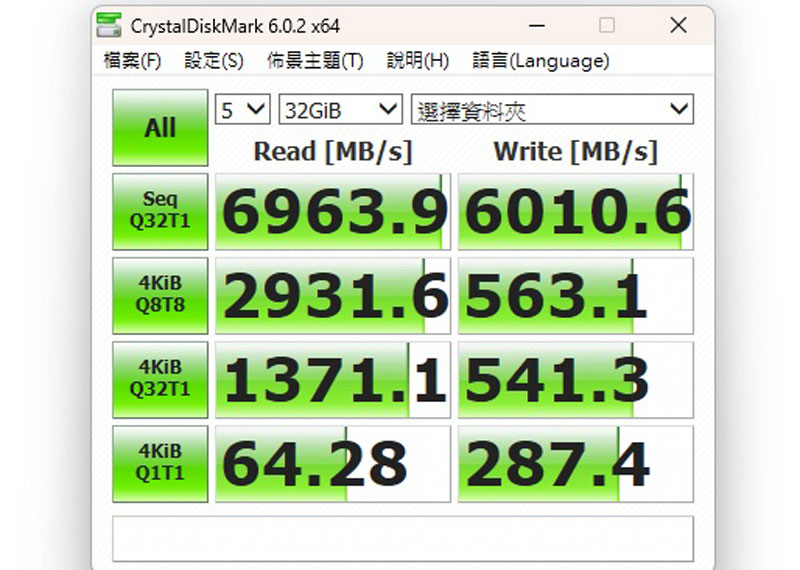Open the 檔案(F) menu
Image resolution: width=800 pixels, height=570 pixels.
pyautogui.click(x=132, y=61)
